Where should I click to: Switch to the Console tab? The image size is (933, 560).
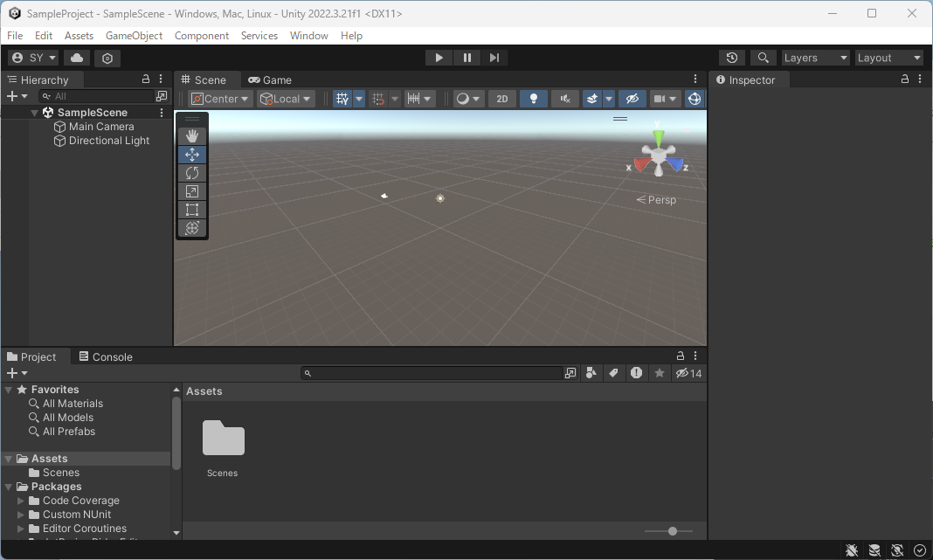(106, 357)
